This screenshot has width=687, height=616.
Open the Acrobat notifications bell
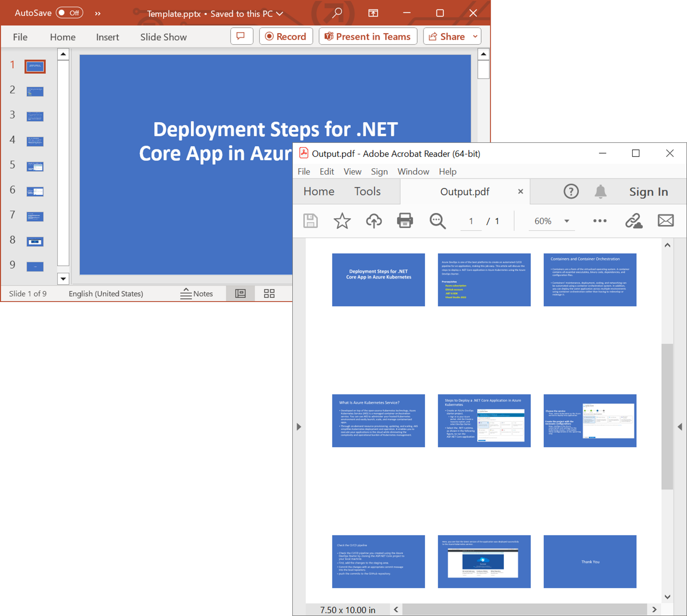[600, 191]
